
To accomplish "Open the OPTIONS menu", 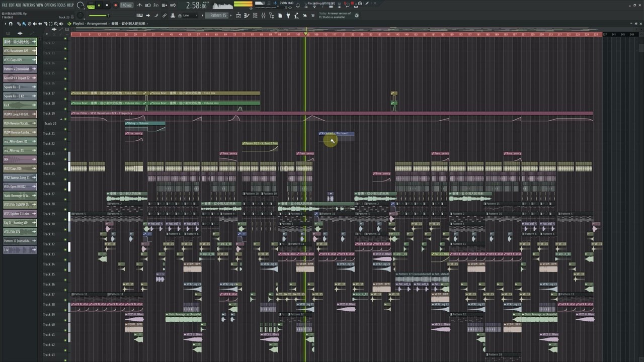I will pyautogui.click(x=50, y=5).
